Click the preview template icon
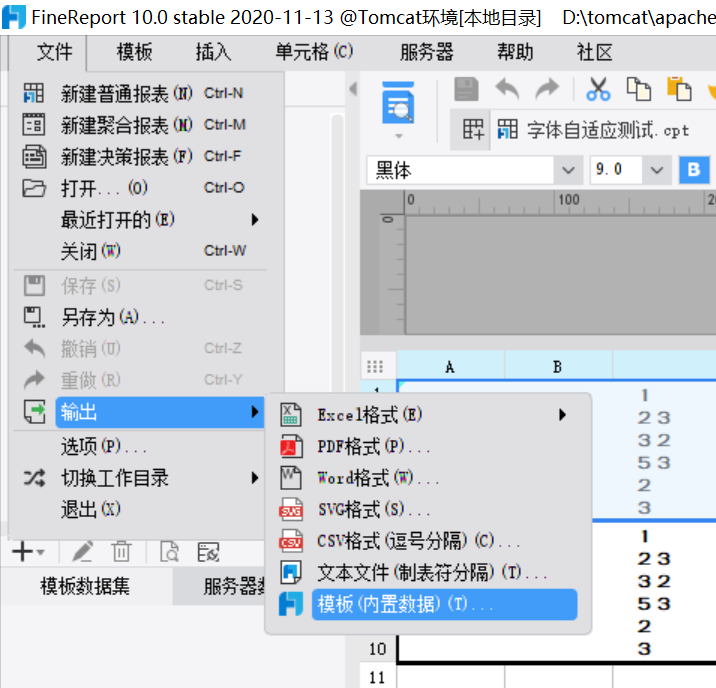Viewport: 716px width, 688px height. coord(398,103)
